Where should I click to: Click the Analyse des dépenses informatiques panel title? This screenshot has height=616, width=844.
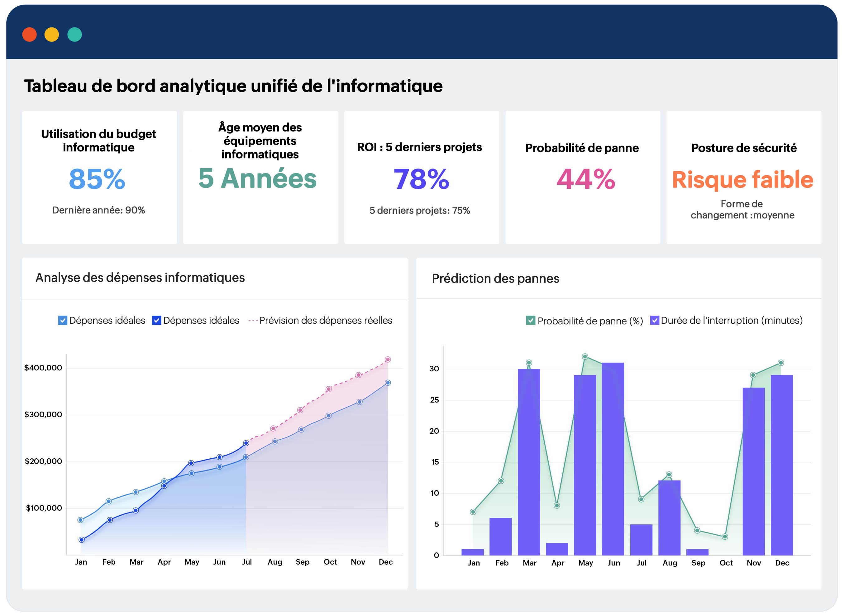pyautogui.click(x=140, y=278)
